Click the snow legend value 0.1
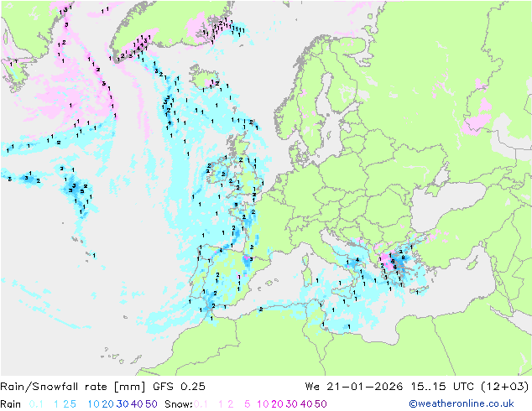Image resolution: width=532 pixels, height=411 pixels. [201, 404]
